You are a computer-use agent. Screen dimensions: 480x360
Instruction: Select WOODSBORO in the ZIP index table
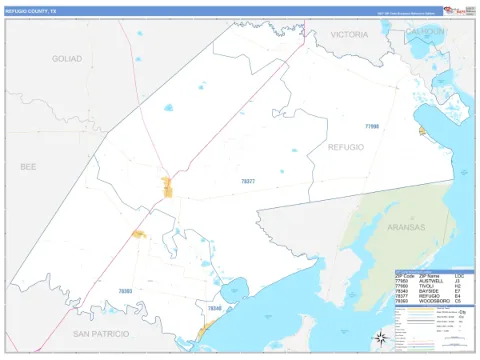[434, 301]
